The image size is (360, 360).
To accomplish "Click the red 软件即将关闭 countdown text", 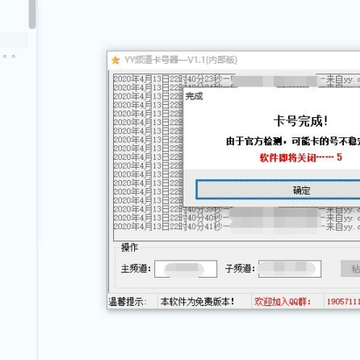I will pyautogui.click(x=301, y=158).
